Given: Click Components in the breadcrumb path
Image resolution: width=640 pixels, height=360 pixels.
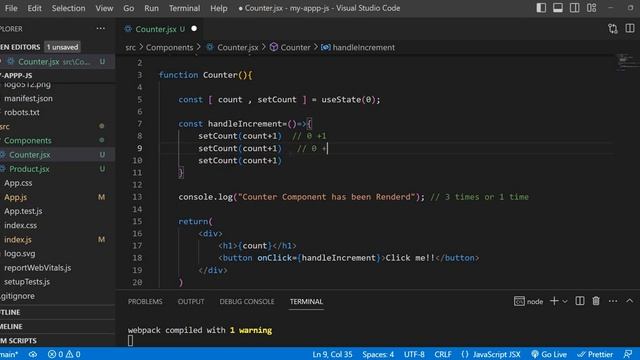Looking at the screenshot, I should tap(169, 47).
